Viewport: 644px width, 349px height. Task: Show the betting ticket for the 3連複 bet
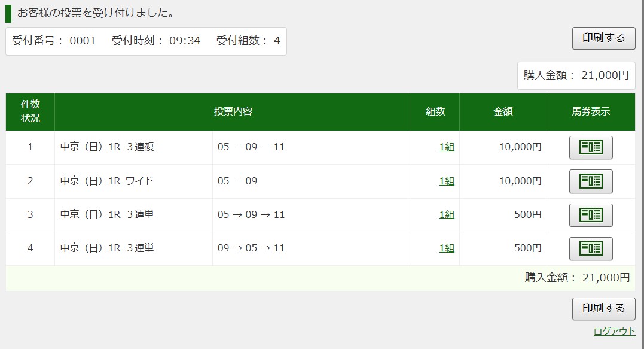591,147
